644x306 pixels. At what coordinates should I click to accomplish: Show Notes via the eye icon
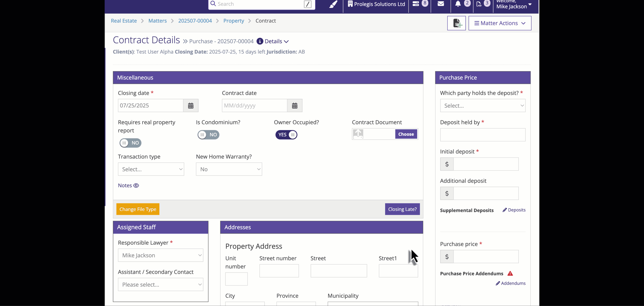click(136, 185)
